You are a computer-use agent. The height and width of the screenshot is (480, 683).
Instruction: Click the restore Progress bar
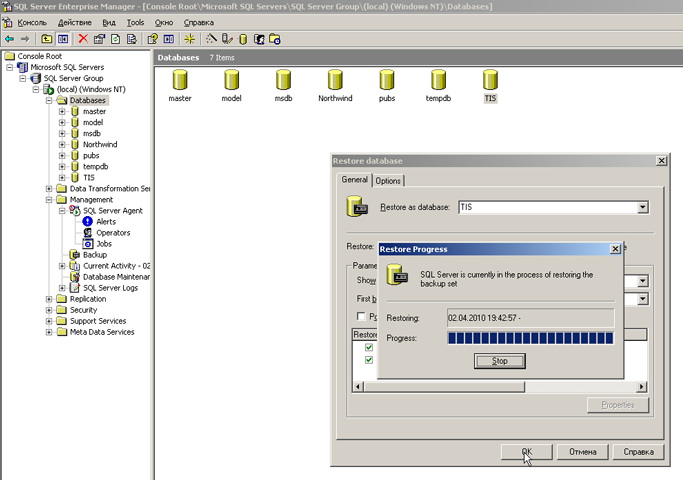(529, 338)
